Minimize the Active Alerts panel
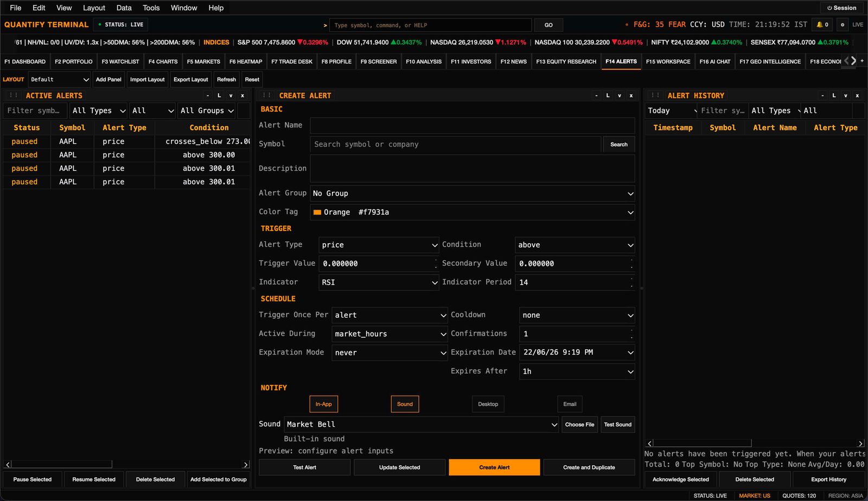This screenshot has height=501, width=868. pyautogui.click(x=208, y=95)
